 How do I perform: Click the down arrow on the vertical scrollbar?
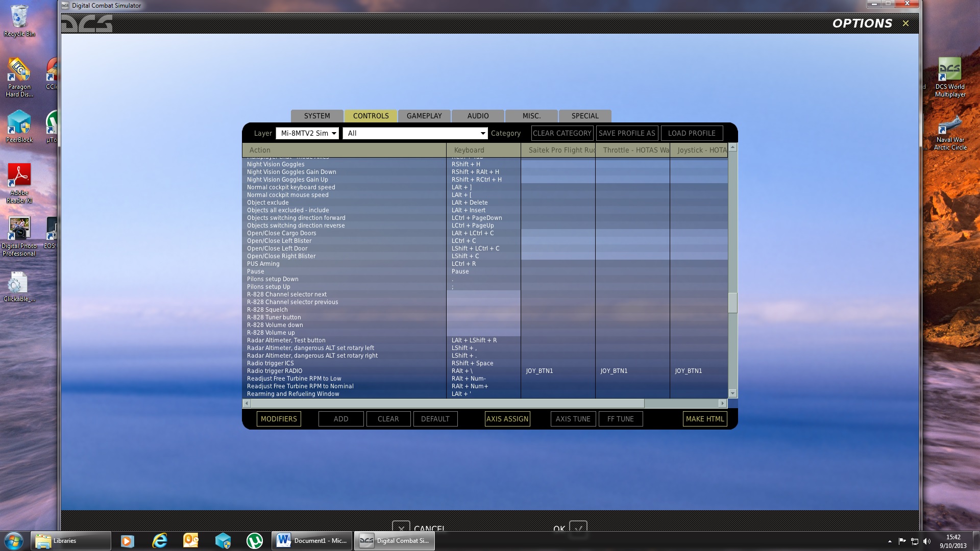pos(732,393)
